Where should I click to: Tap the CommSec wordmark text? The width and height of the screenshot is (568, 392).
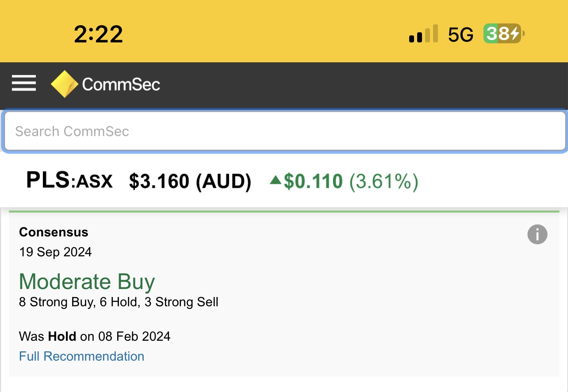tap(121, 84)
